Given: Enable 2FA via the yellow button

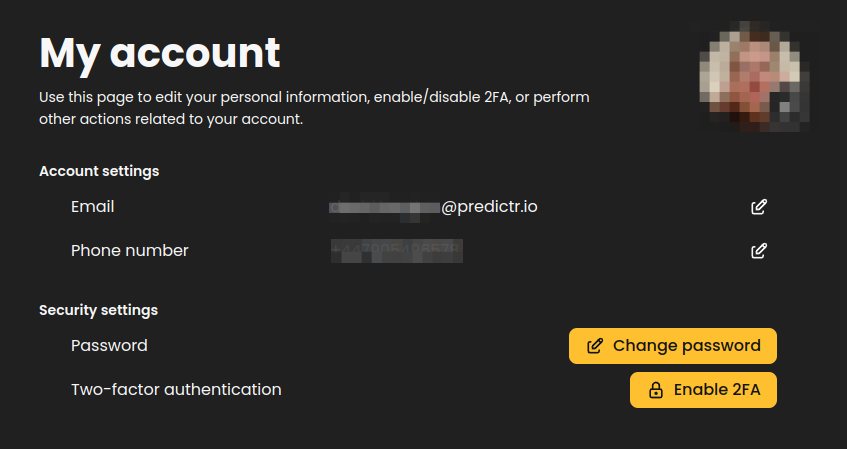Looking at the screenshot, I should point(703,390).
